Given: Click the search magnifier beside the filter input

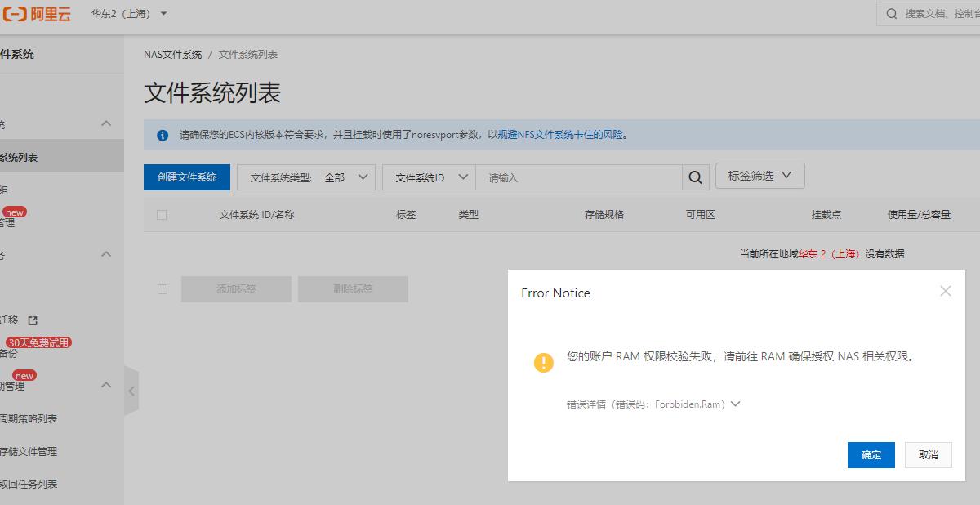Looking at the screenshot, I should point(694,176).
